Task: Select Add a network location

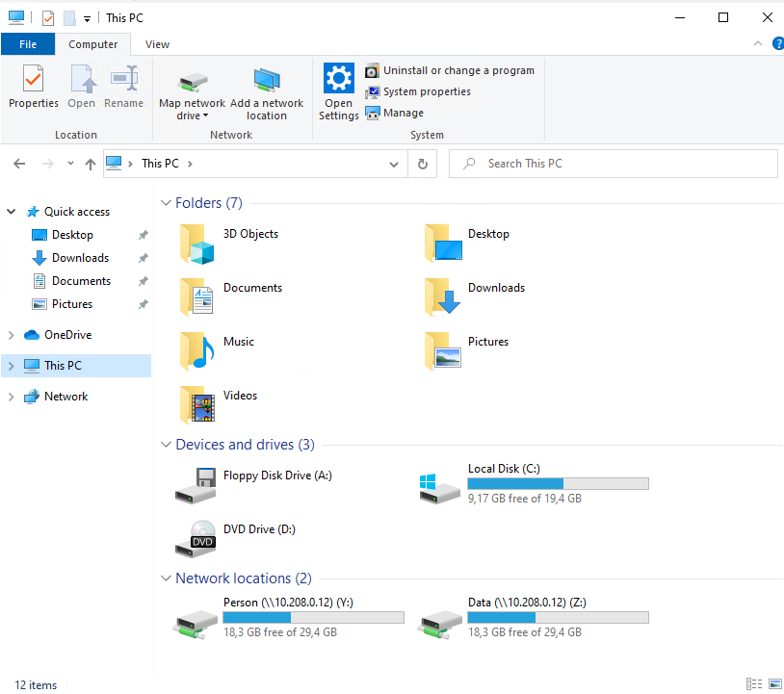Action: 267,91
